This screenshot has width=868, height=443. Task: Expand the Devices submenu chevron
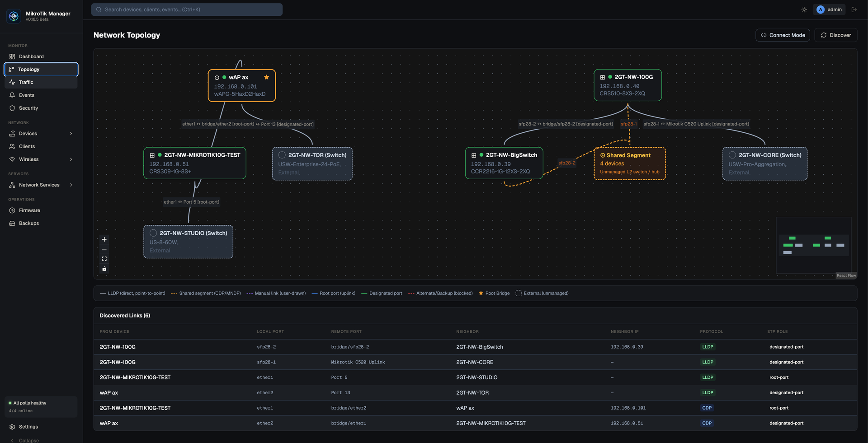[71, 134]
